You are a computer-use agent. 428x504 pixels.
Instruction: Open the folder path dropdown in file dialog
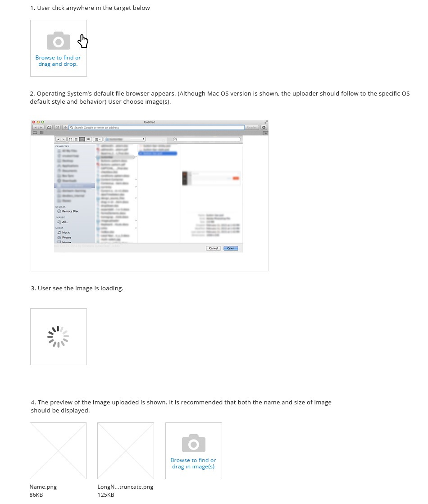point(125,139)
